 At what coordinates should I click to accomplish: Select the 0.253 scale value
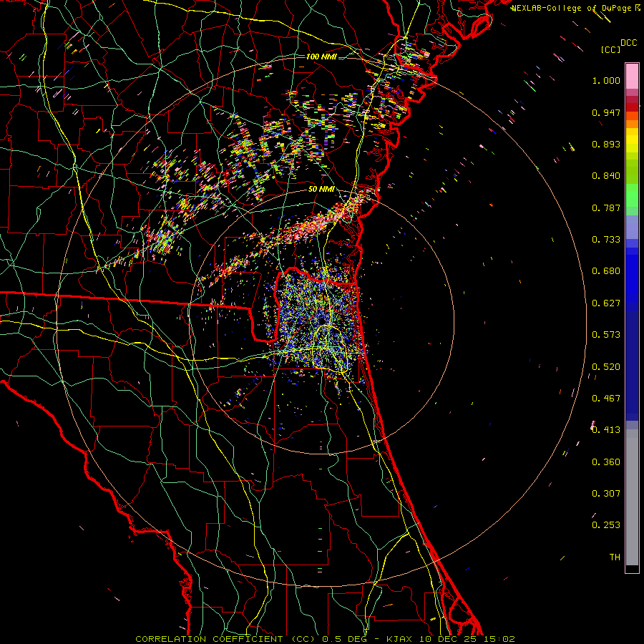606,525
